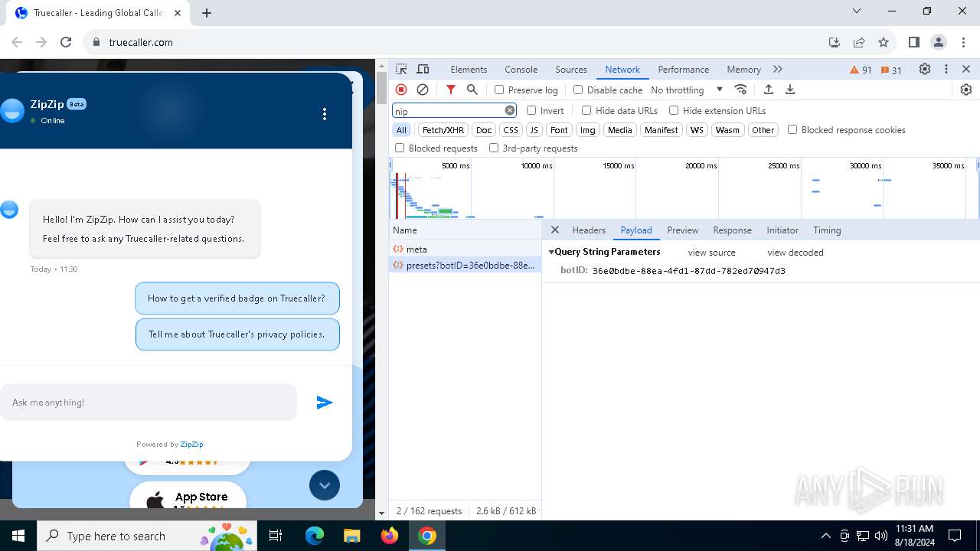Send the chat message

pos(325,403)
